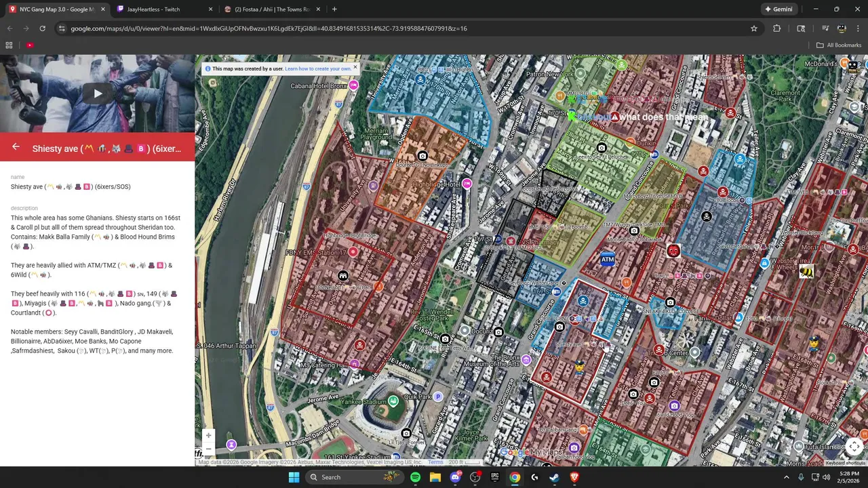Open the YouTube bookmark icon
The width and height of the screenshot is (868, 488).
(30, 45)
